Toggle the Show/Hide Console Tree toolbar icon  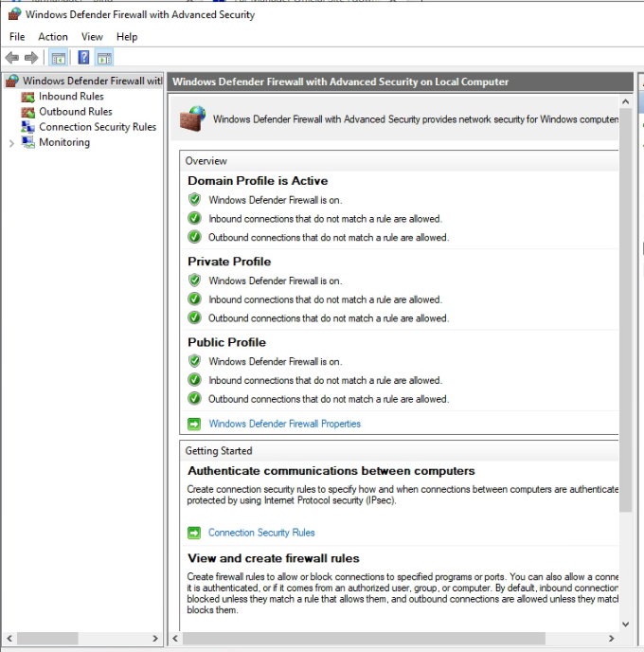point(58,58)
